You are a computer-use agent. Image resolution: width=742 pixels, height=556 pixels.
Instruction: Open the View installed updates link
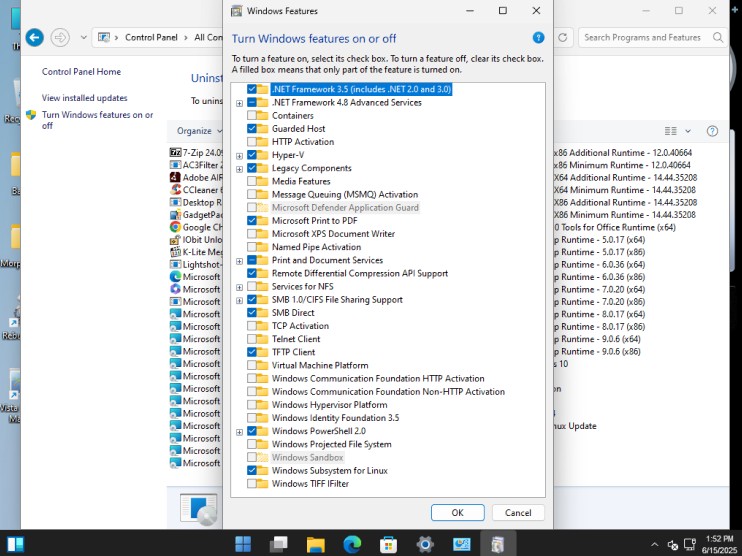tap(84, 98)
